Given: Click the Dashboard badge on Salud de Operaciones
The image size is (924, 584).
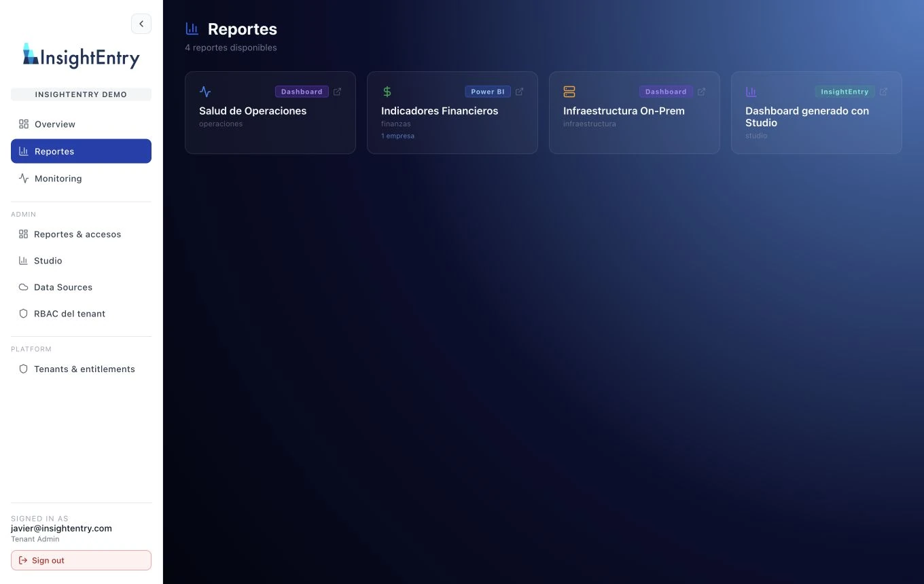Looking at the screenshot, I should click(x=302, y=92).
